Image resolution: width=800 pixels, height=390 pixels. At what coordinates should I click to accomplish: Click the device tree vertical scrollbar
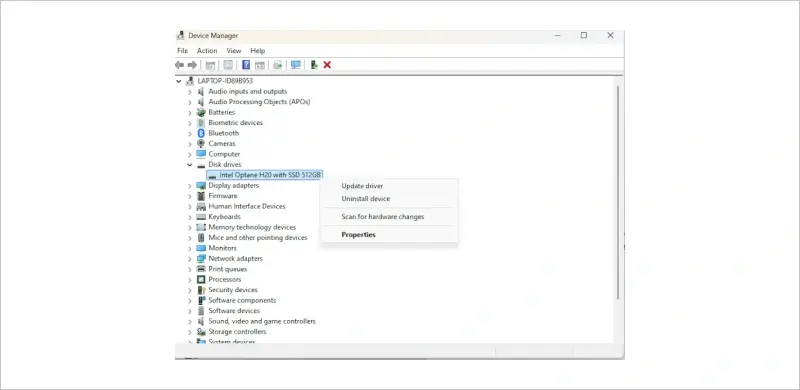tap(618, 191)
